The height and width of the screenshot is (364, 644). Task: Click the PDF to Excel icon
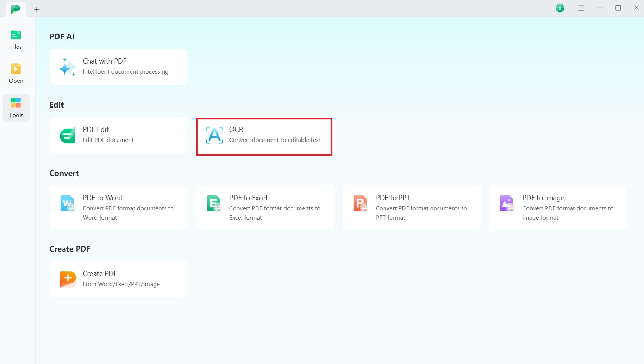214,203
